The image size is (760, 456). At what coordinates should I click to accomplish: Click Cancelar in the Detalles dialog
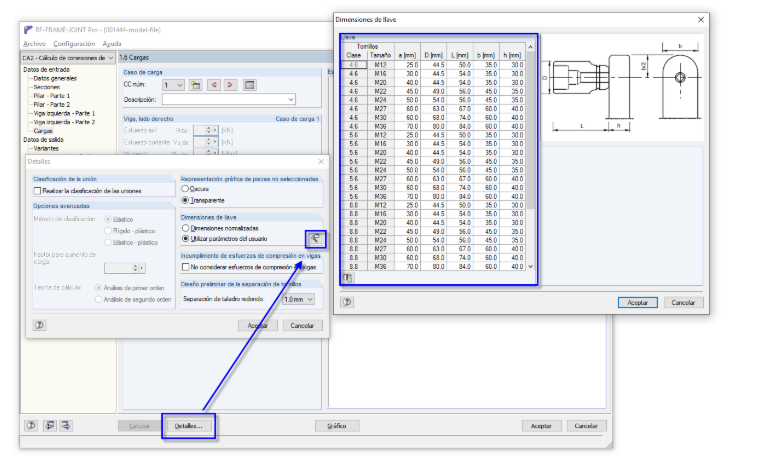coord(302,326)
